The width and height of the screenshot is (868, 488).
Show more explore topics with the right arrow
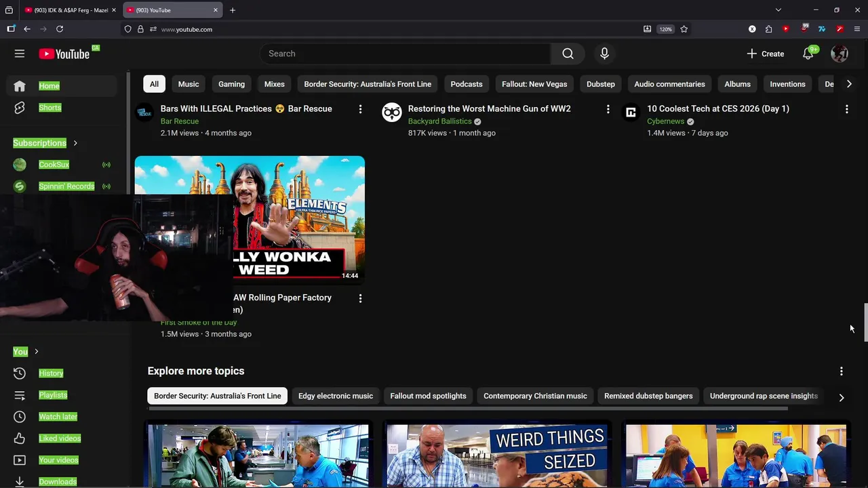pyautogui.click(x=841, y=398)
